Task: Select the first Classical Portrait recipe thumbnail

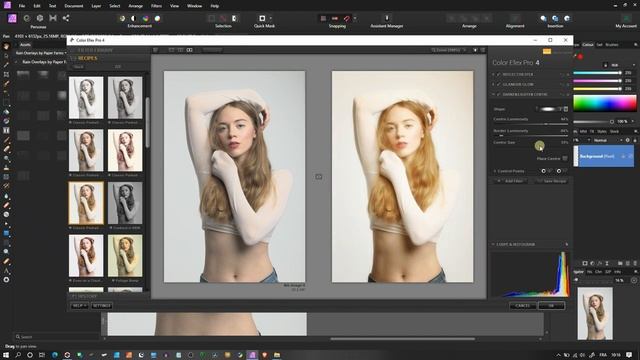Action: click(86, 98)
